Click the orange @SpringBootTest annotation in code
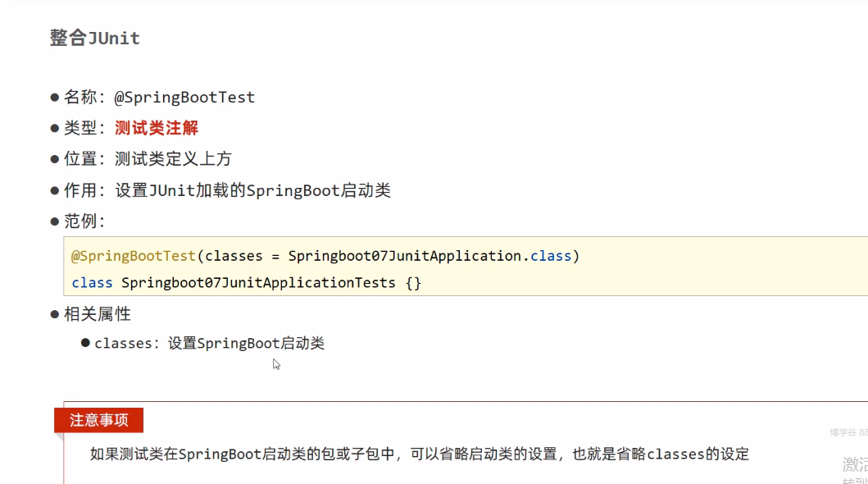Screen dimensions: 868x484 pyautogui.click(x=134, y=256)
